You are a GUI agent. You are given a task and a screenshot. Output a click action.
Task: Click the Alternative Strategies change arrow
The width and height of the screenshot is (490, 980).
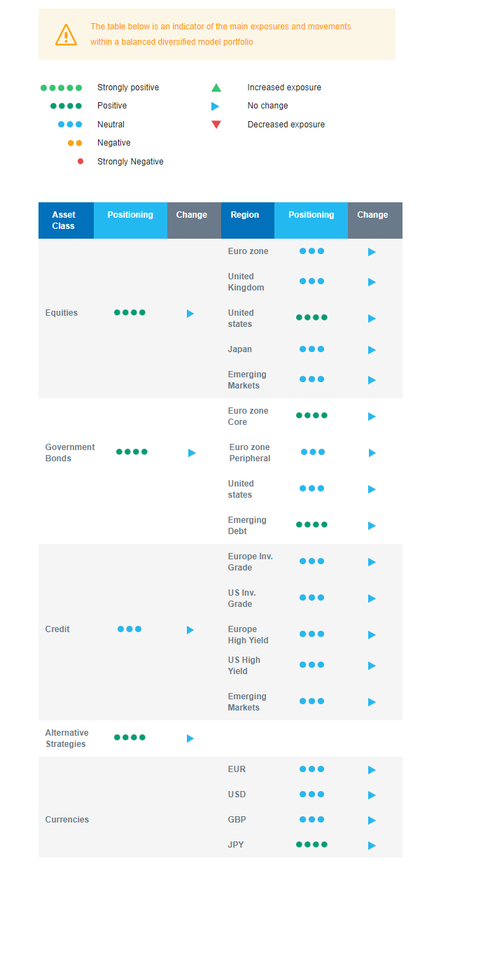[x=190, y=738]
